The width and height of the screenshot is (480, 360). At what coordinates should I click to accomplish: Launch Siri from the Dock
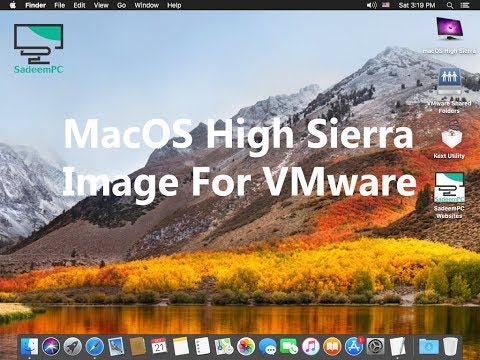(x=51, y=347)
